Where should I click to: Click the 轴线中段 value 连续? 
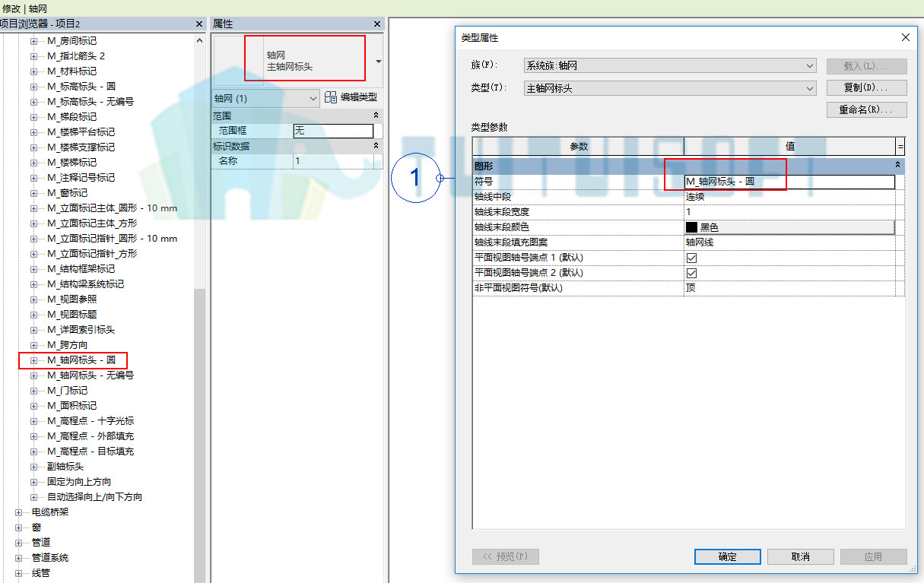pyautogui.click(x=789, y=197)
